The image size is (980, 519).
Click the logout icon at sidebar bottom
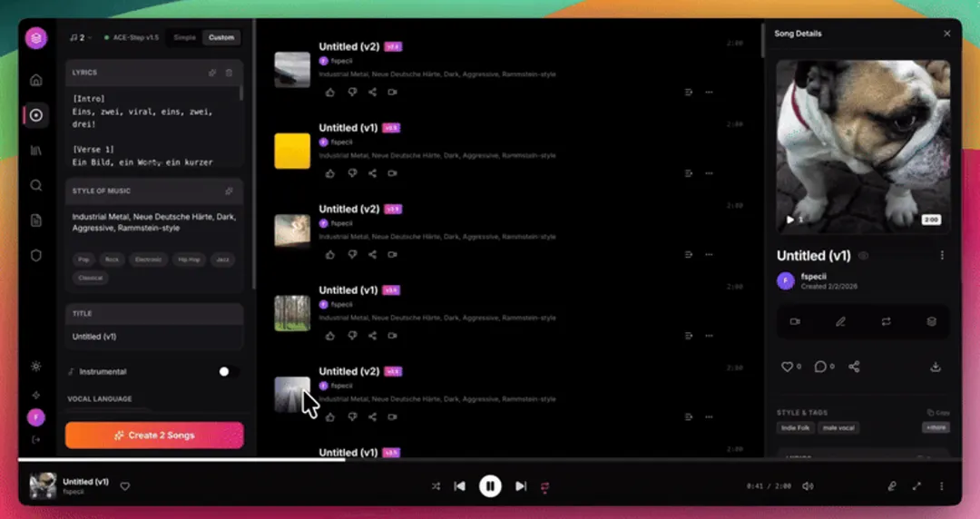tap(36, 439)
